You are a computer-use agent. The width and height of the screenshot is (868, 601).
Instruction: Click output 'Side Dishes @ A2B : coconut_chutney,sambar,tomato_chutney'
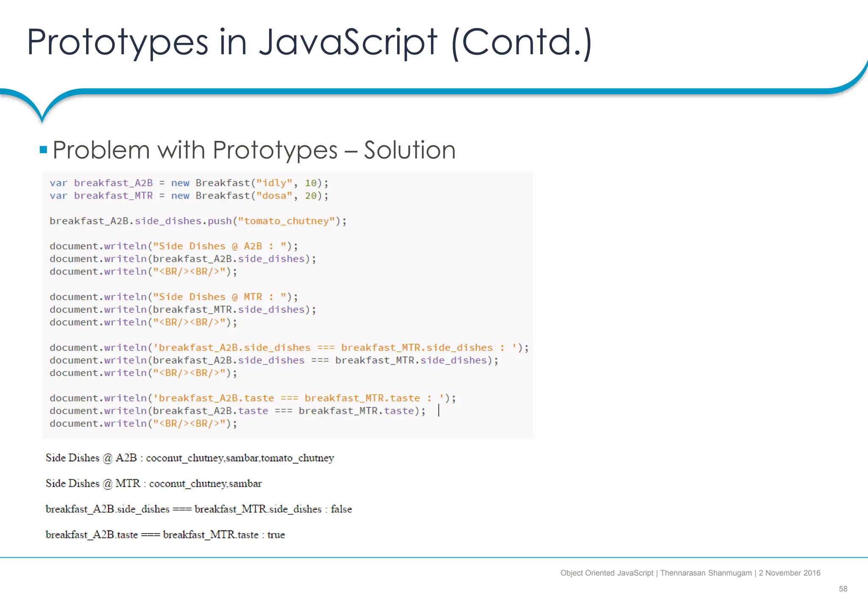click(x=190, y=459)
